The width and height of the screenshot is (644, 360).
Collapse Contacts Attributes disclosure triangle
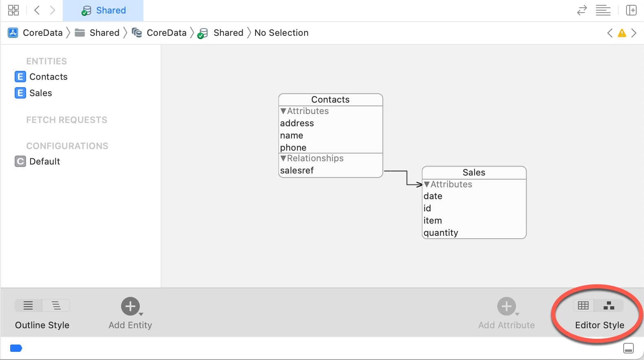283,111
